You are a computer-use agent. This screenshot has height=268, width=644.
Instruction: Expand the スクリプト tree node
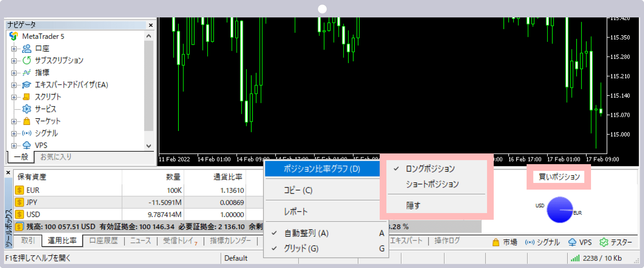click(x=14, y=97)
